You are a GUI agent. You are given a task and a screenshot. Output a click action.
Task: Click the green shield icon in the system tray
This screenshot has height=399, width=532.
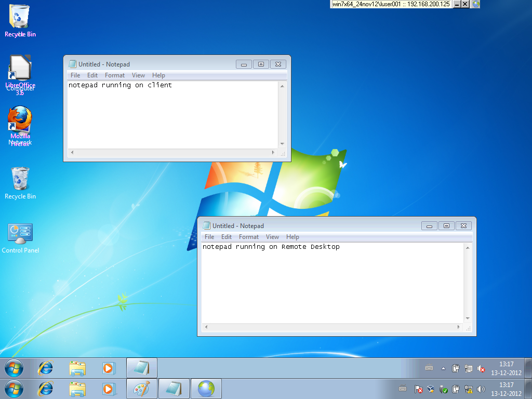pos(443,389)
